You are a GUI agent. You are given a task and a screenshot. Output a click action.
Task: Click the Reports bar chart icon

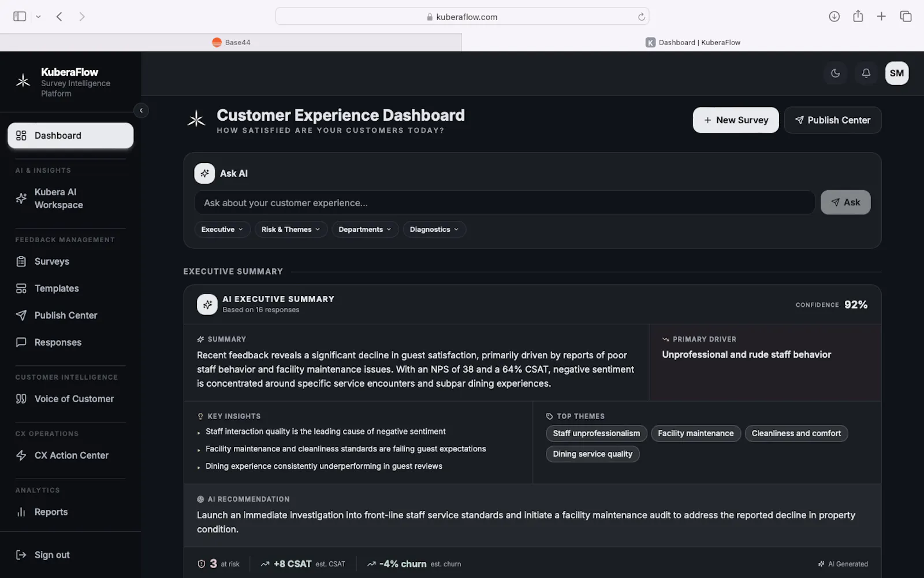click(x=21, y=512)
